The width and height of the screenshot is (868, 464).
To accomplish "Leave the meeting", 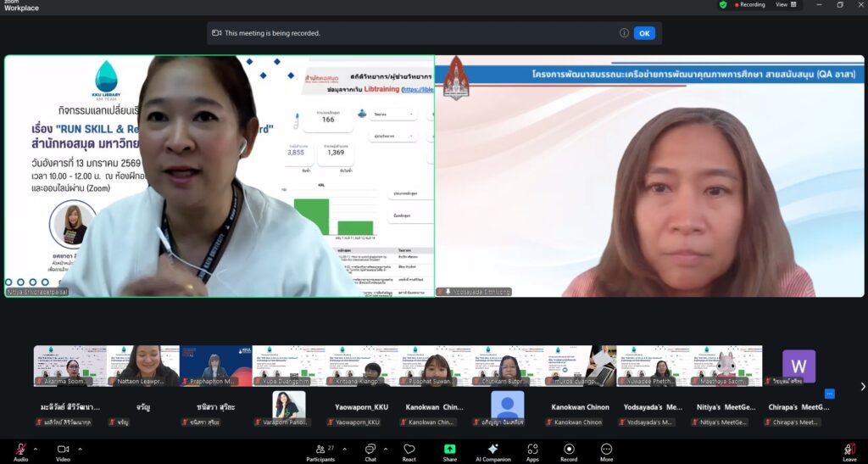I will [x=849, y=450].
